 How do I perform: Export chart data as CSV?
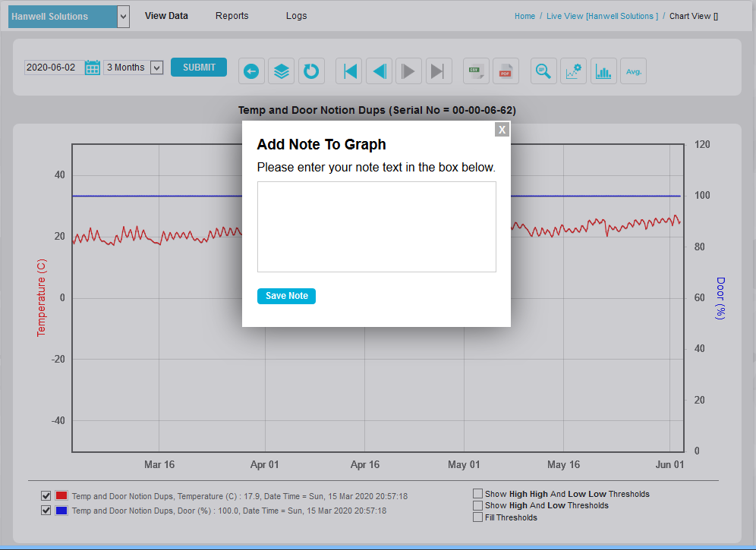click(477, 71)
